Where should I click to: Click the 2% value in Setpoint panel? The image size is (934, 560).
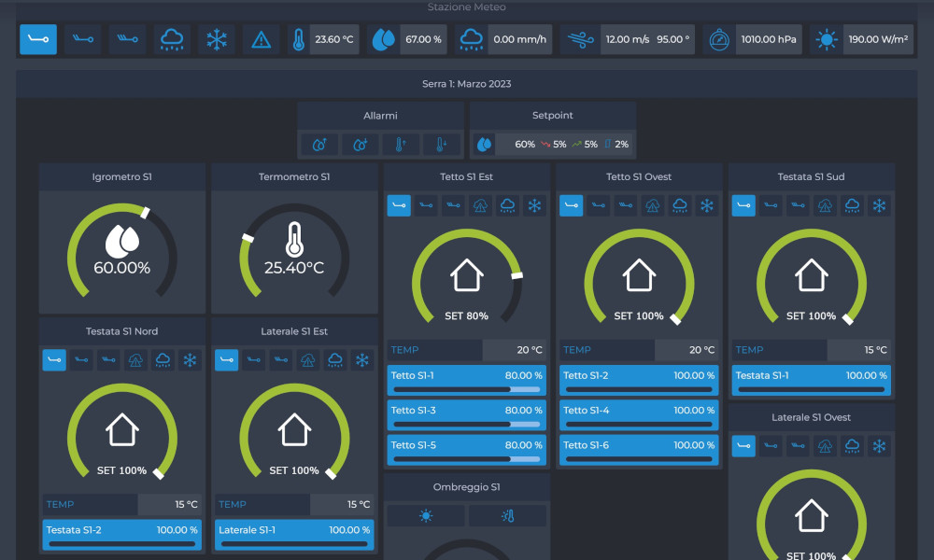[x=621, y=145]
